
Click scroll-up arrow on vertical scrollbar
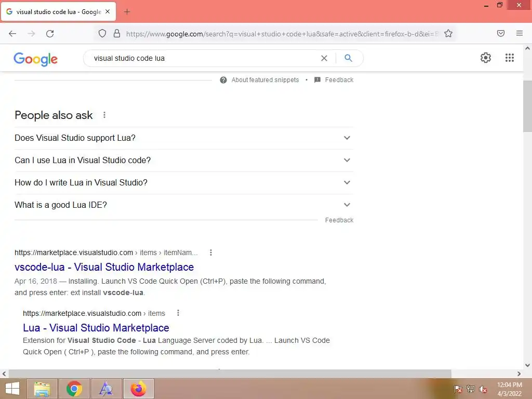[527, 48]
